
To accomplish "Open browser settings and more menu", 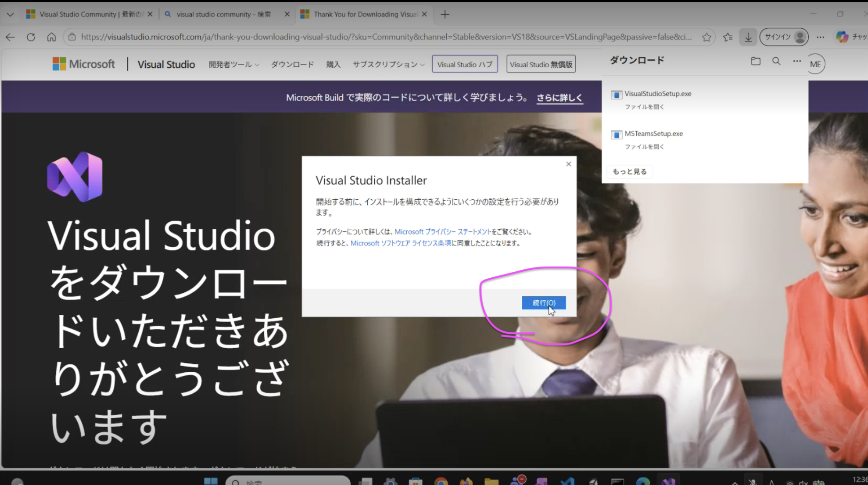I will coord(821,37).
